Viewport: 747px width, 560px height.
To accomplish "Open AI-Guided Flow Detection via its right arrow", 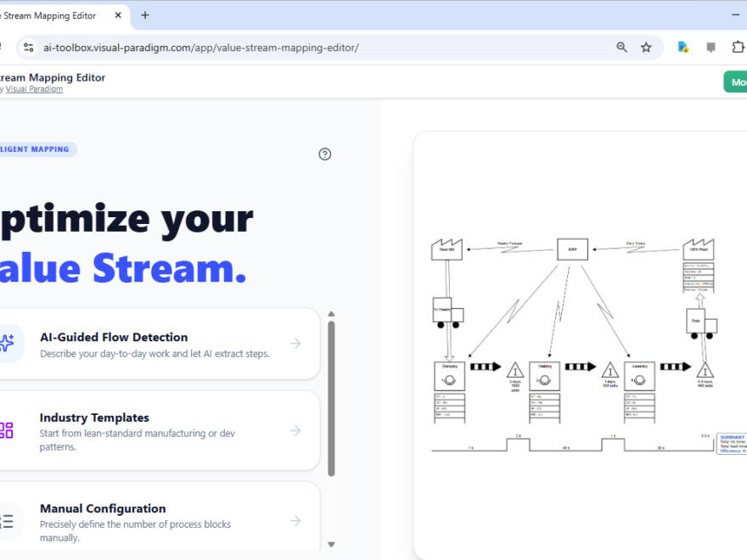I will pyautogui.click(x=295, y=344).
